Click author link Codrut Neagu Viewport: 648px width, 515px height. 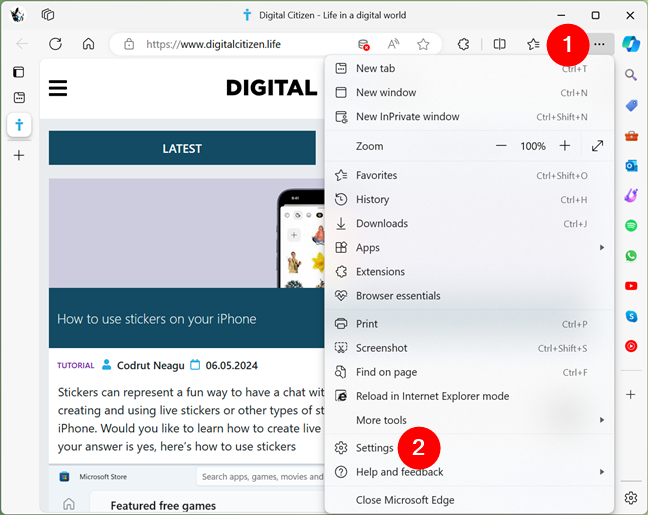point(150,365)
